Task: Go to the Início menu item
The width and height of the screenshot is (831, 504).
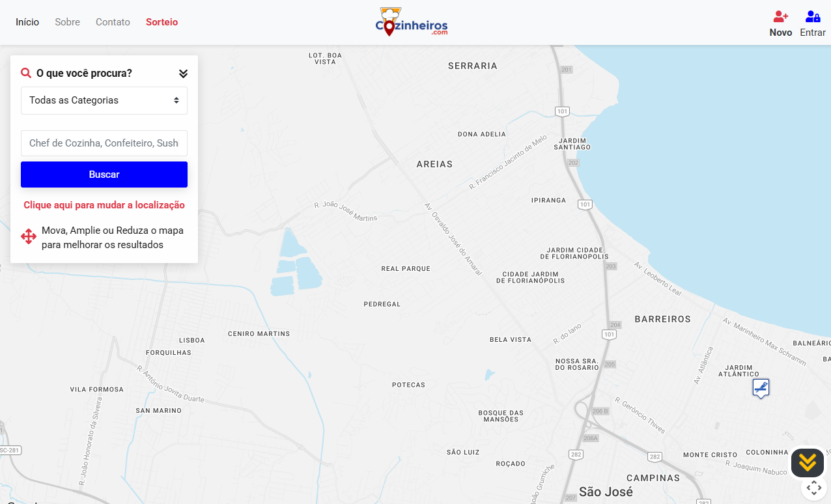Action: click(27, 22)
